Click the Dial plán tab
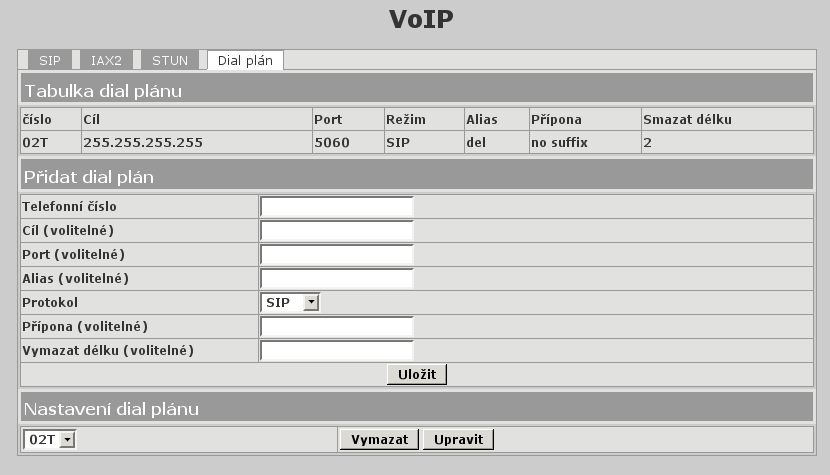 click(245, 60)
